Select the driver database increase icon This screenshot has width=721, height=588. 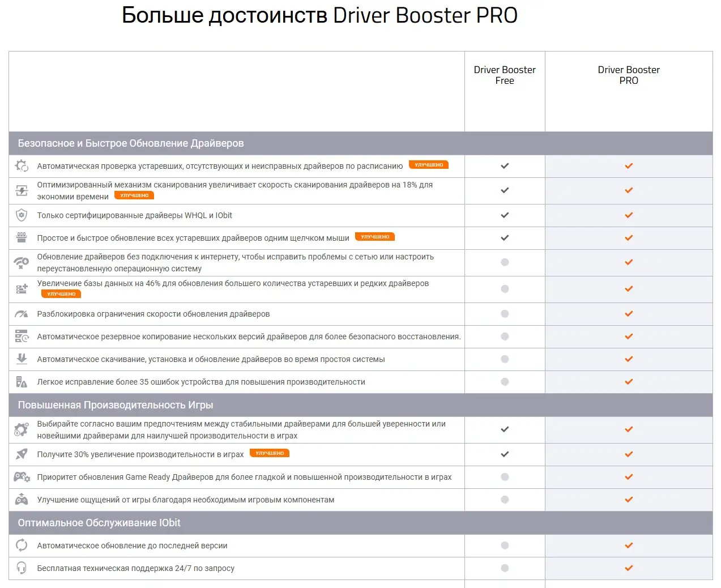(x=22, y=289)
